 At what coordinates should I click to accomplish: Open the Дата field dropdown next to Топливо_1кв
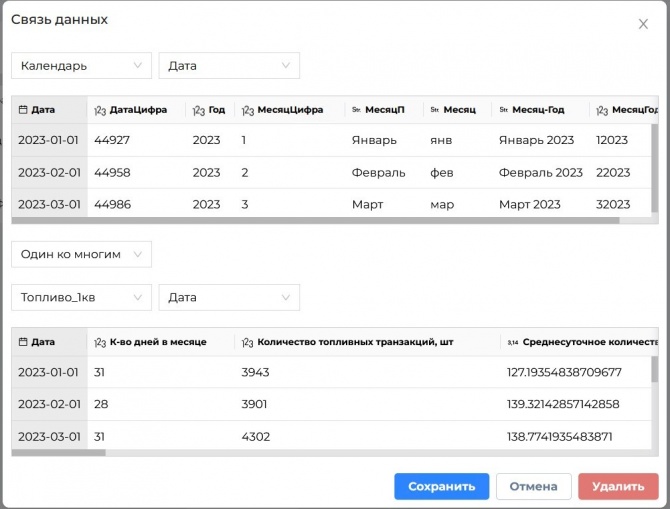click(x=229, y=297)
